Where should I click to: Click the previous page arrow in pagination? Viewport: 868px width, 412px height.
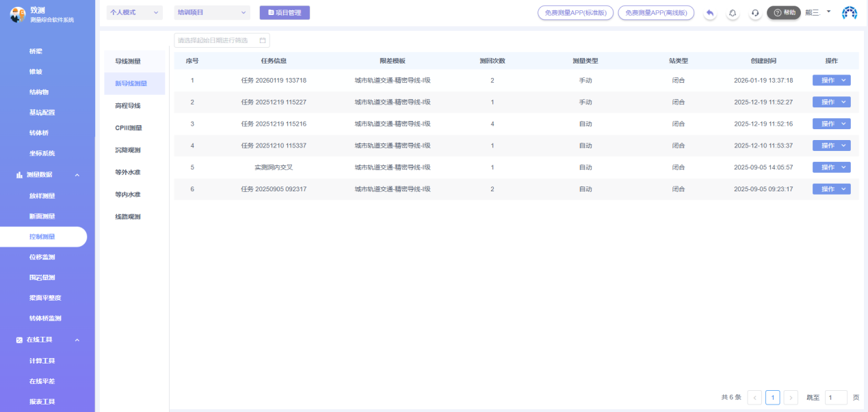tap(754, 398)
